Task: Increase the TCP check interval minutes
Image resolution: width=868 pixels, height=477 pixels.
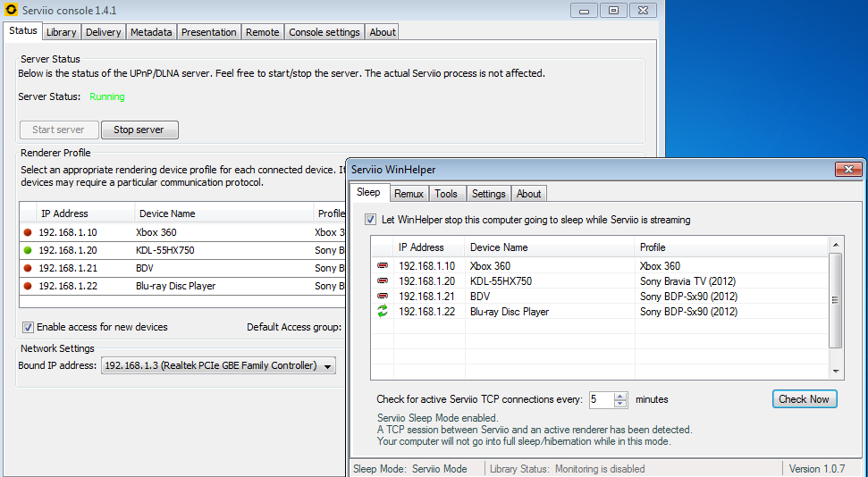Action: click(621, 396)
